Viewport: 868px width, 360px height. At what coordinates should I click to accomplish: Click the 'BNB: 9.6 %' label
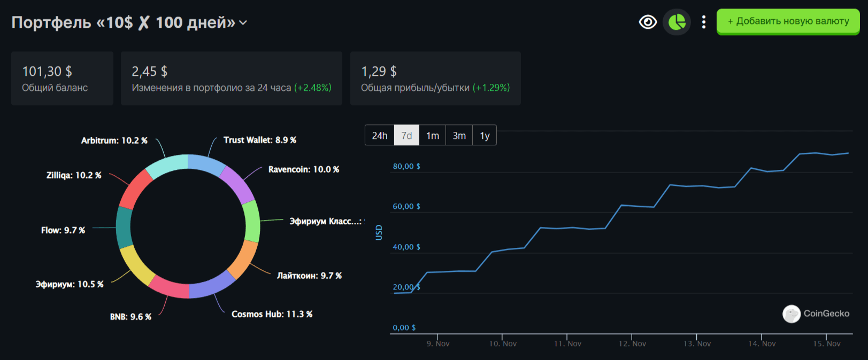(130, 317)
